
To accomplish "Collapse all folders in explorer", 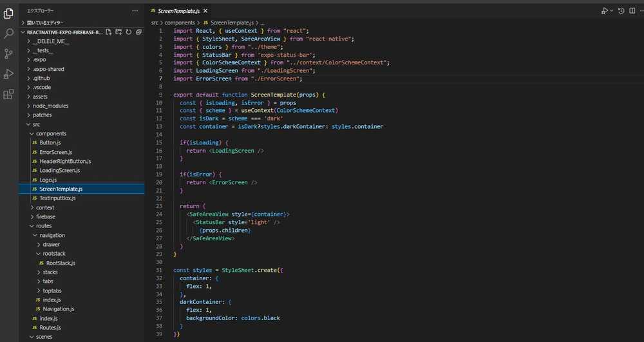I will click(x=139, y=32).
